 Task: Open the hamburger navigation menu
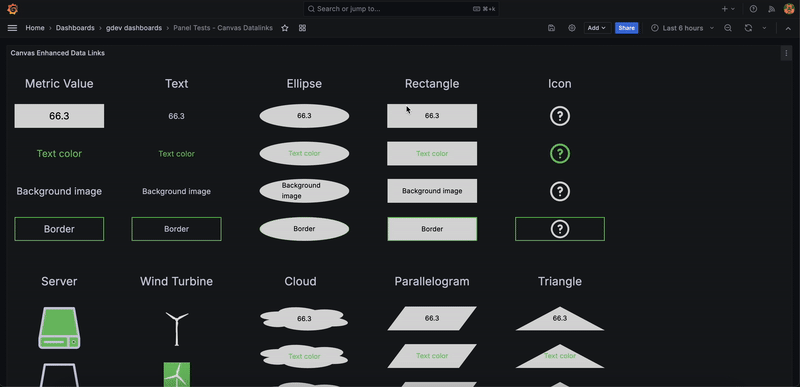click(13, 28)
